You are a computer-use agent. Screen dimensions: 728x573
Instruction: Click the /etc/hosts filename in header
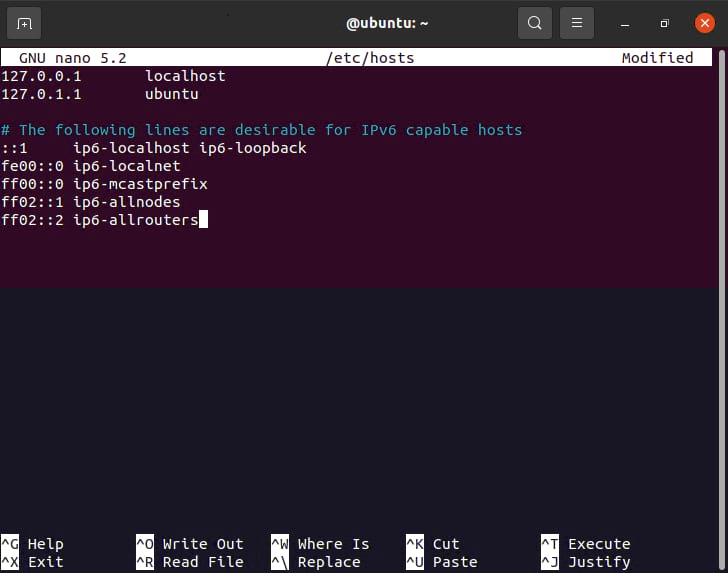pos(370,58)
